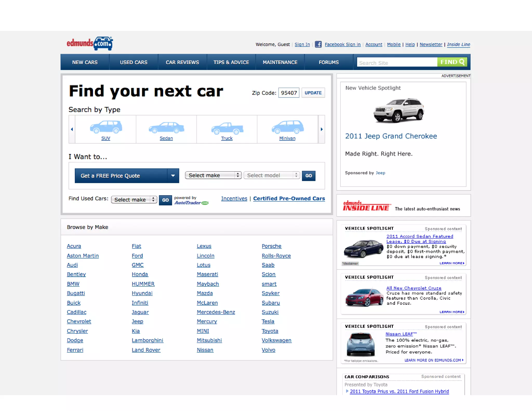532x411 pixels.
Task: Click the SUV vehicle type icon
Action: [x=106, y=127]
